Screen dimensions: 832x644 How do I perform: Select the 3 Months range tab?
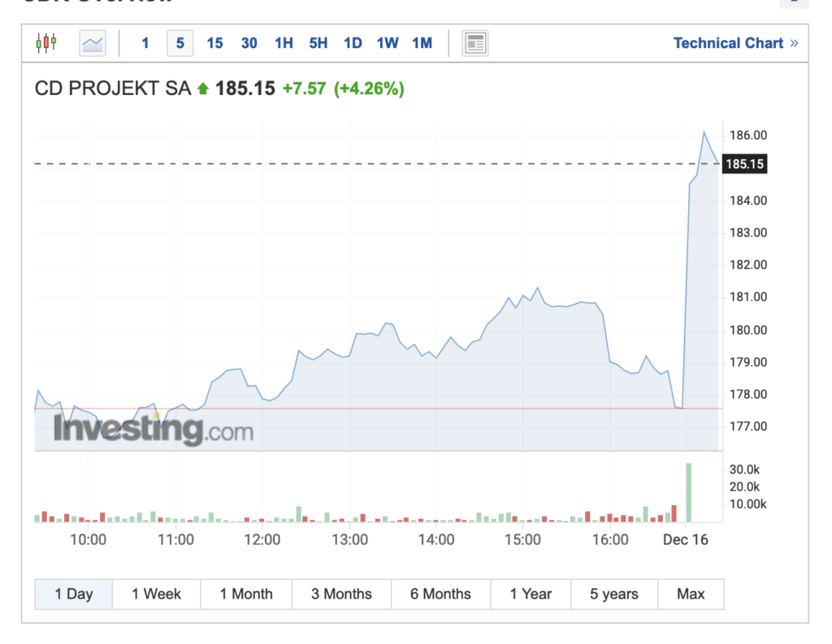coord(341,594)
